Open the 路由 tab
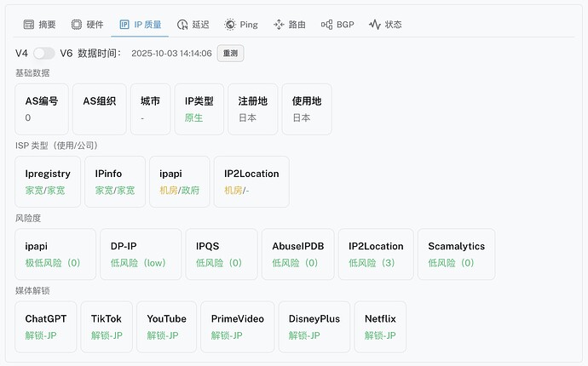The width and height of the screenshot is (588, 366). pyautogui.click(x=290, y=25)
